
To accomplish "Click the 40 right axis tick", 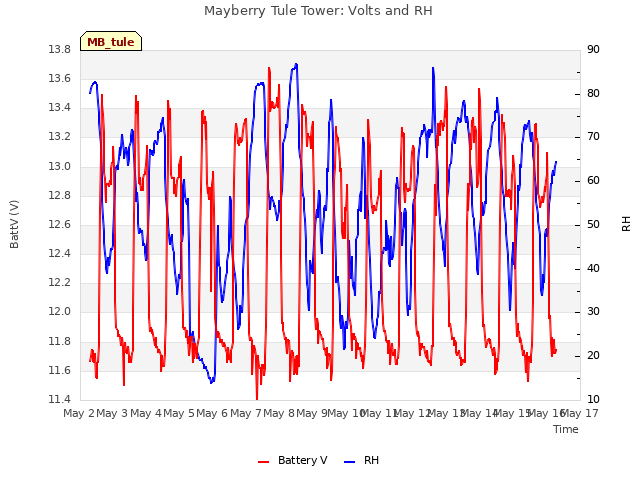I will click(593, 269).
